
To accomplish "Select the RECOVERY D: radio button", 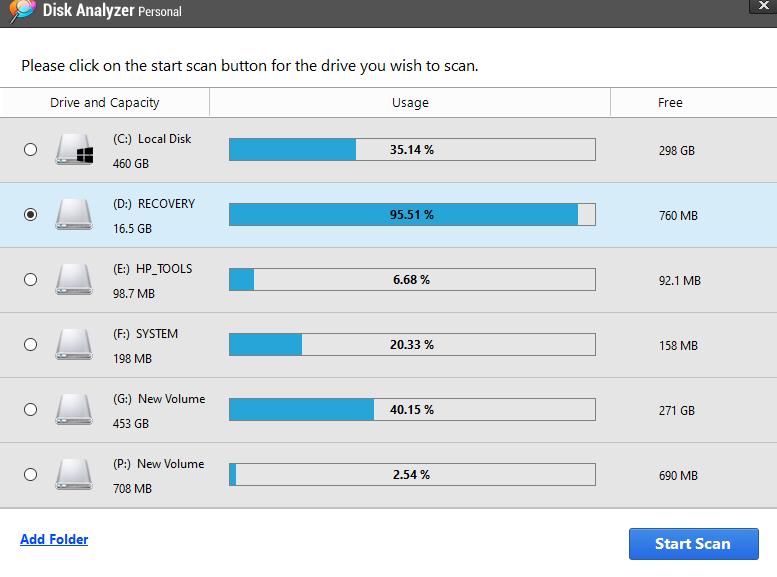I will 30,215.
